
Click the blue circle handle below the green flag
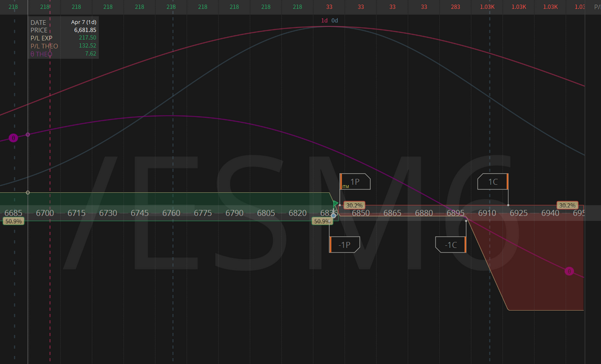click(334, 216)
